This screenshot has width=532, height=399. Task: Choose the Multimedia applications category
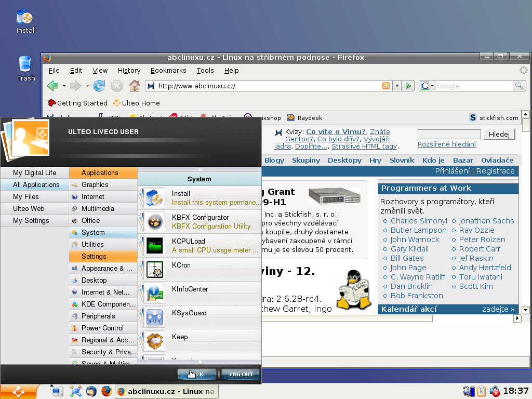click(103, 209)
